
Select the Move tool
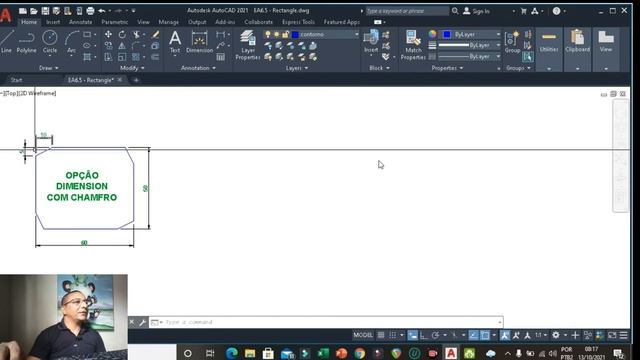click(x=108, y=34)
